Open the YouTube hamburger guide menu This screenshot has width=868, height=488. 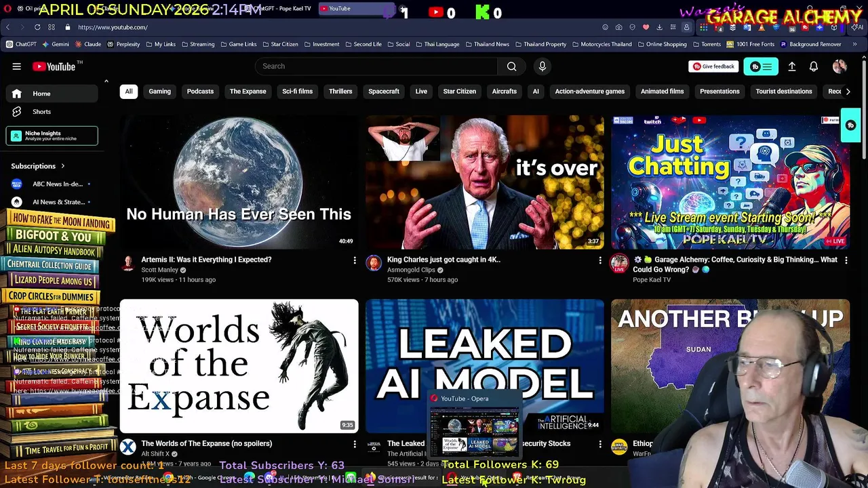click(x=16, y=66)
